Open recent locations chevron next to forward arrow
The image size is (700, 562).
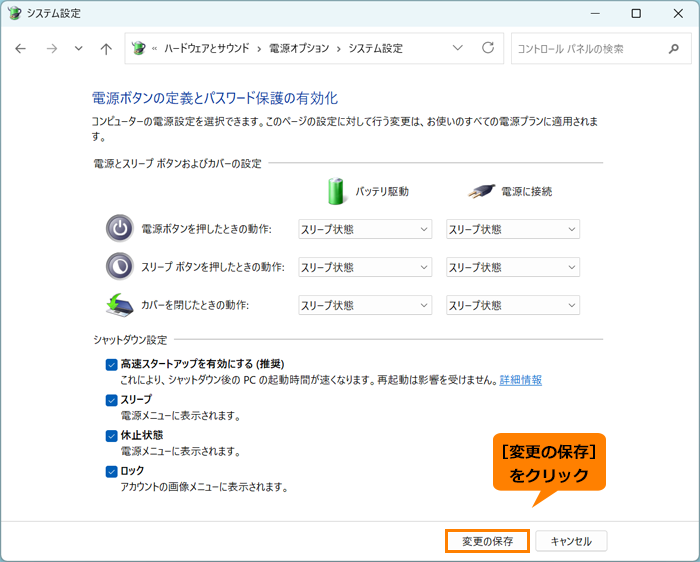[x=79, y=48]
